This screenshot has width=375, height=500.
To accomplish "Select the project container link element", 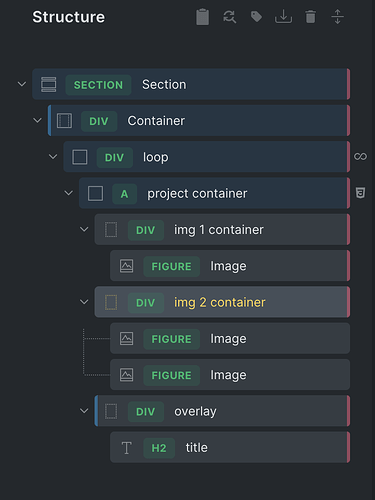I will (214, 193).
